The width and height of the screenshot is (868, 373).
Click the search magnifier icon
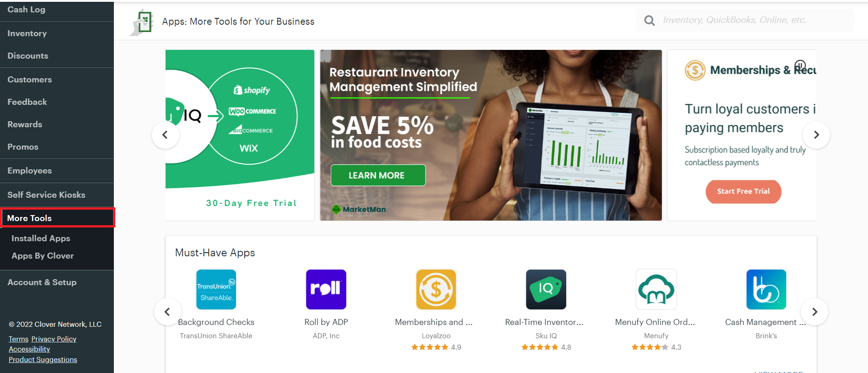(x=649, y=20)
